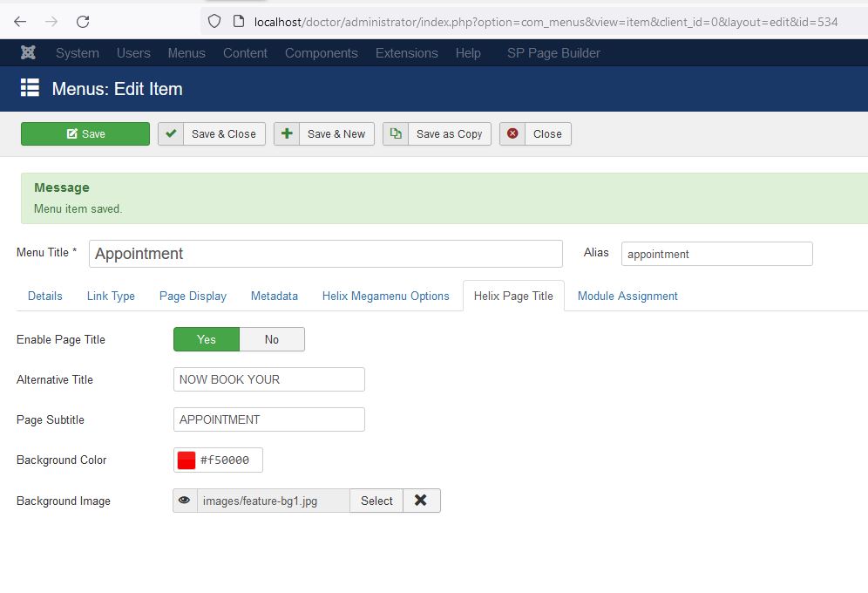The height and width of the screenshot is (593, 868).
Task: Click the plus icon for Save & New
Action: click(287, 133)
